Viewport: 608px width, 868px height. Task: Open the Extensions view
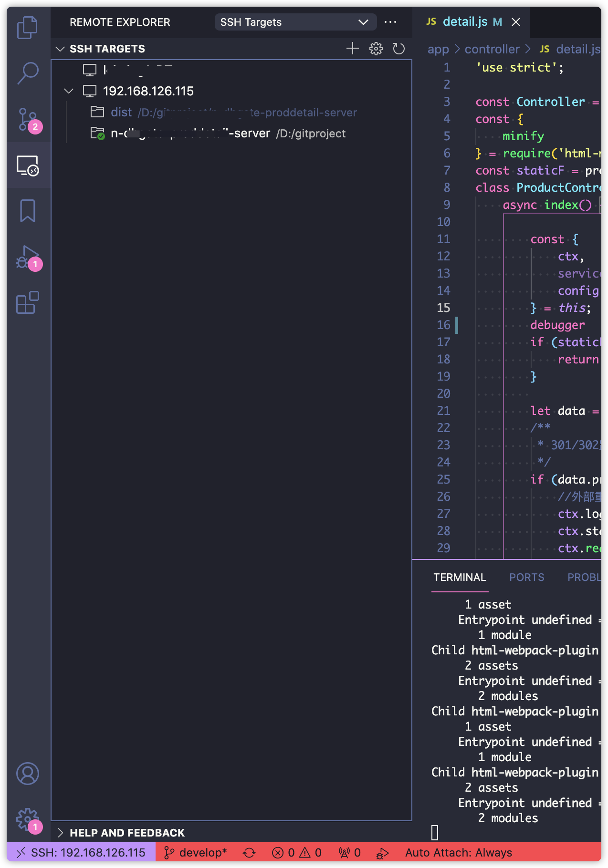click(28, 302)
